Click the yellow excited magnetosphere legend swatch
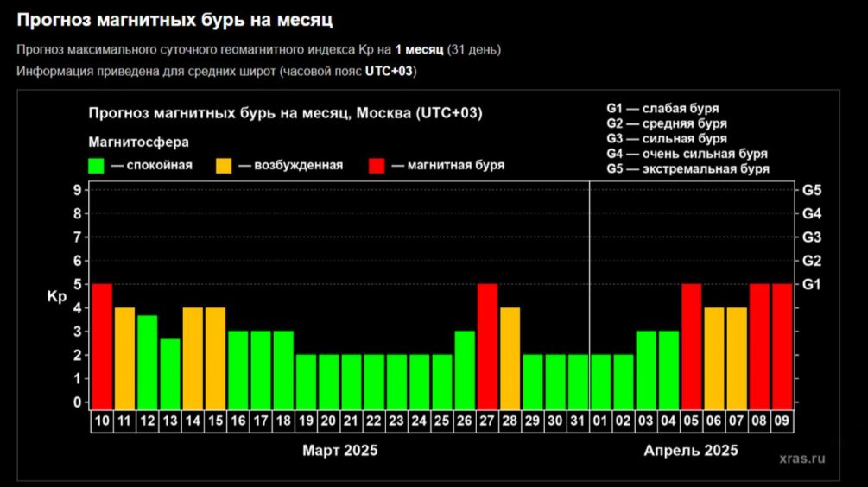Screen dimensions: 868x487 223,165
